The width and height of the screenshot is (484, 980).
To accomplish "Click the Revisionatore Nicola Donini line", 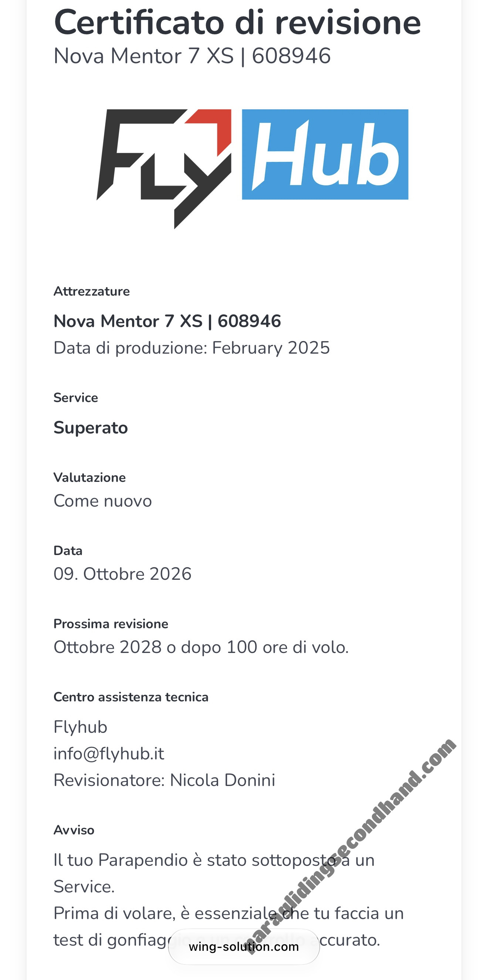I will (x=164, y=780).
